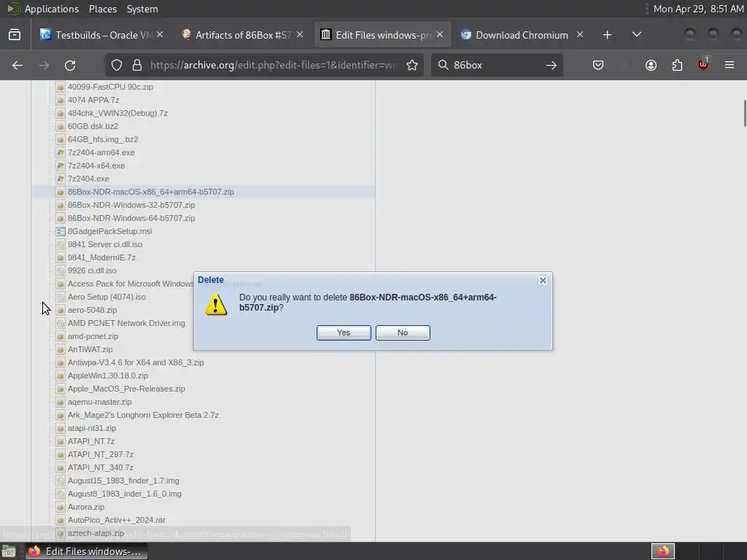747x560 pixels.
Task: Click the disc icon beside August8_1983_inder_1.6_0.img
Action: [60, 494]
